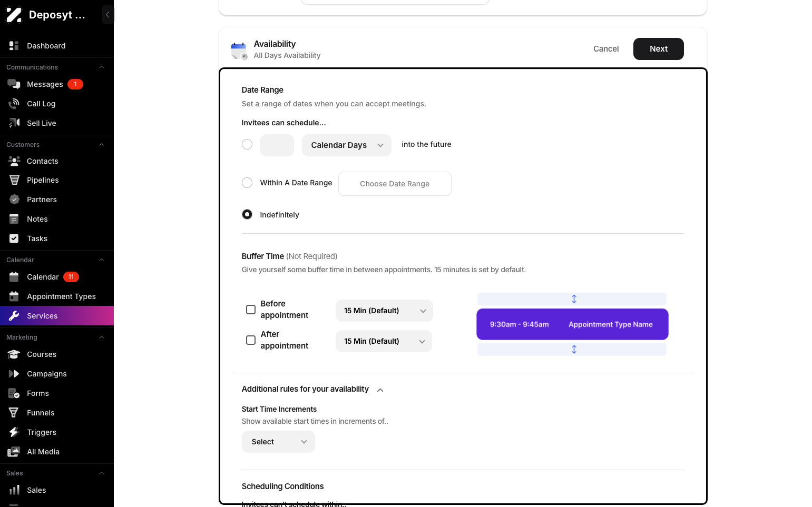Click the Availability calendar clock icon
Screen dimensions: 812x507
point(239,51)
